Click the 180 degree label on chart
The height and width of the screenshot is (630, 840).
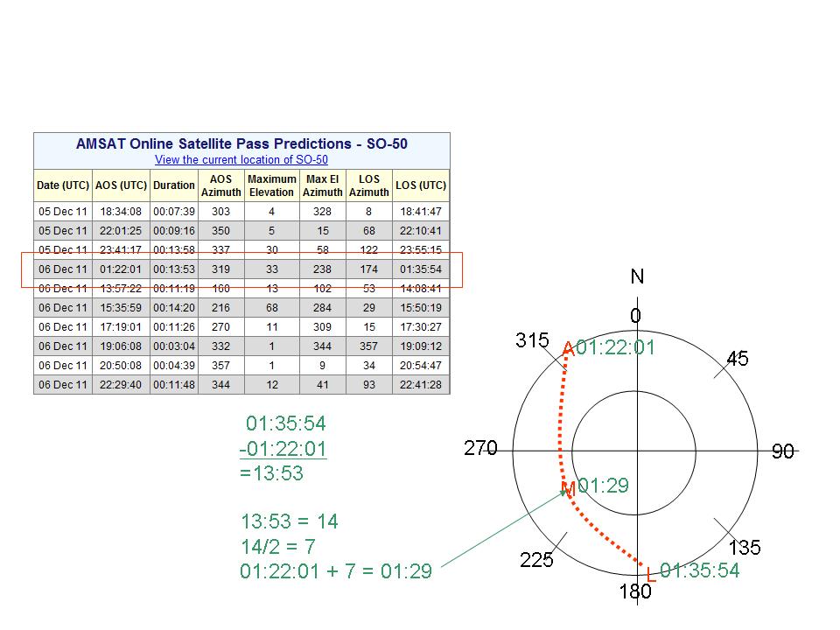[635, 591]
